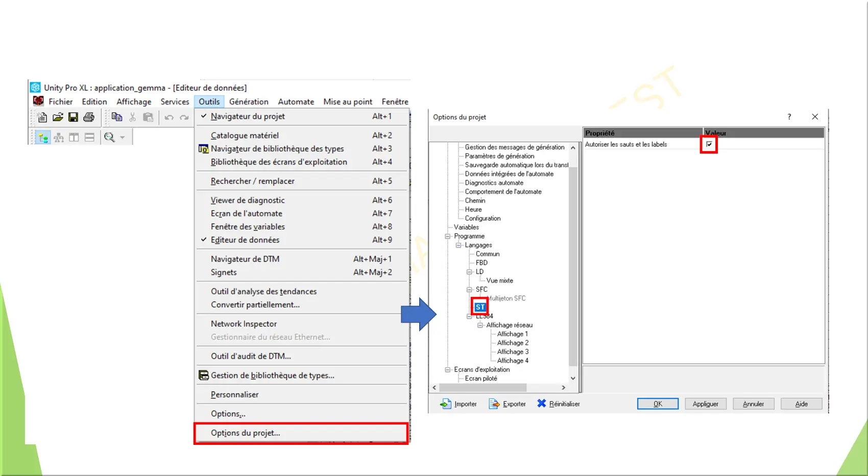Click the tree horizontal scrollbar right arrow
This screenshot has width=868, height=476.
click(x=564, y=388)
